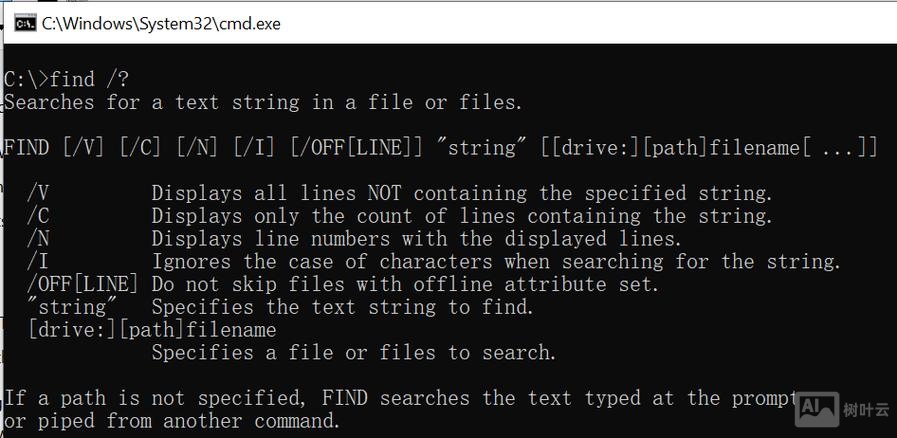This screenshot has width=897, height=438.
Task: Click the C:\> prompt text
Action: (26, 79)
